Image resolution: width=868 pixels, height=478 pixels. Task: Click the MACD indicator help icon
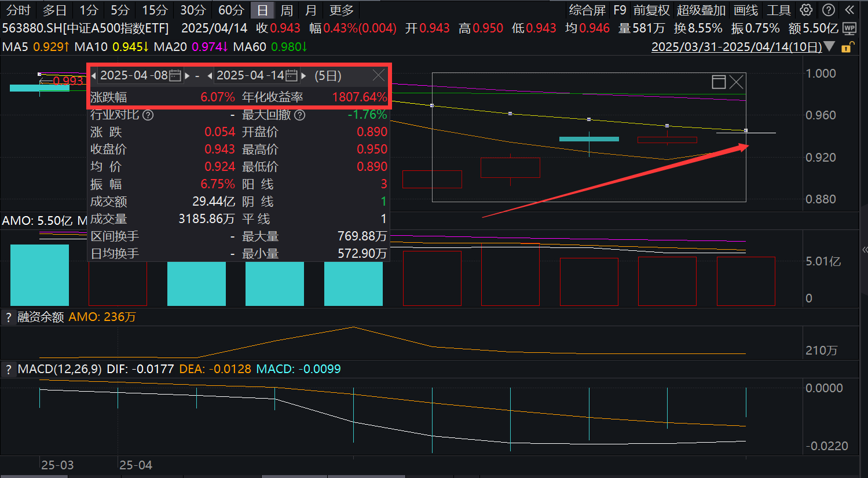[x=8, y=369]
